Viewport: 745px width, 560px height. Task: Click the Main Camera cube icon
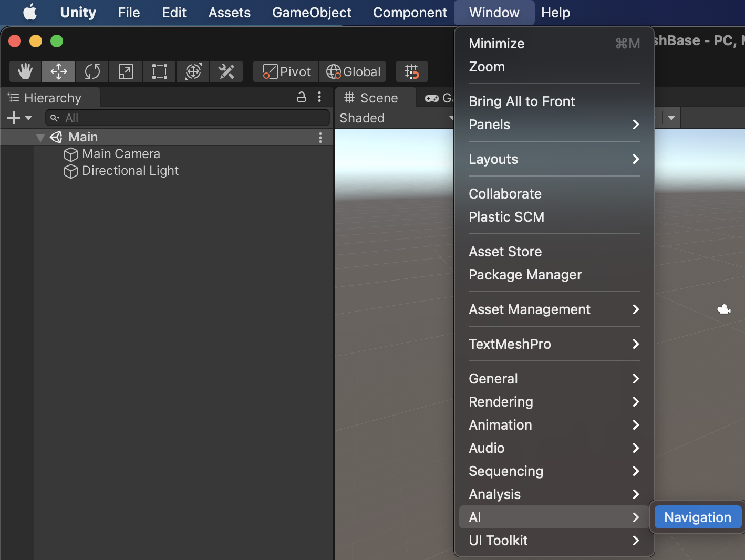click(71, 154)
